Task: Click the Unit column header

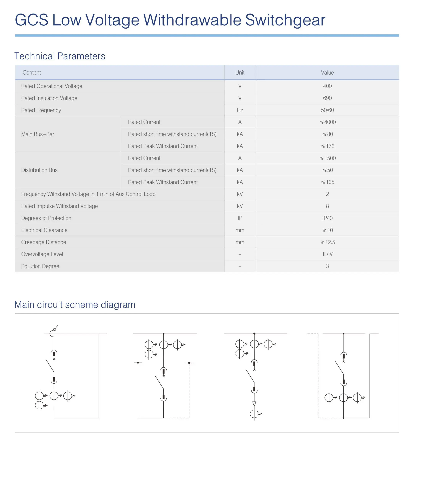Action: [x=240, y=72]
